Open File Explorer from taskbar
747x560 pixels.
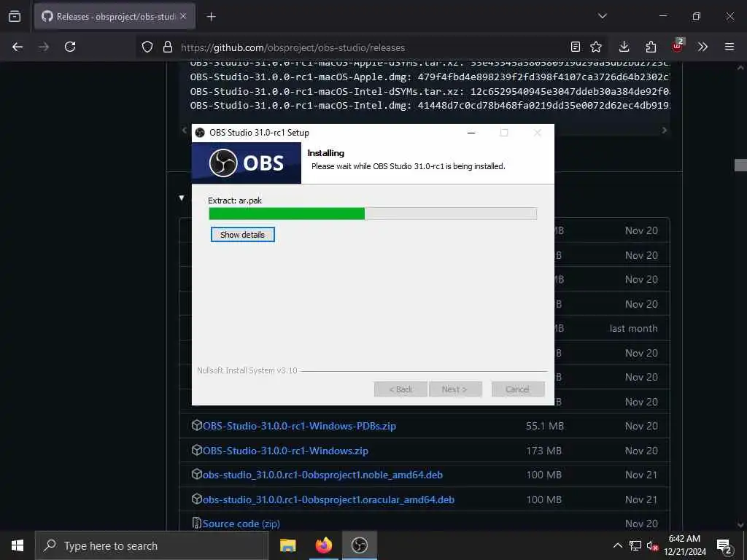(287, 545)
